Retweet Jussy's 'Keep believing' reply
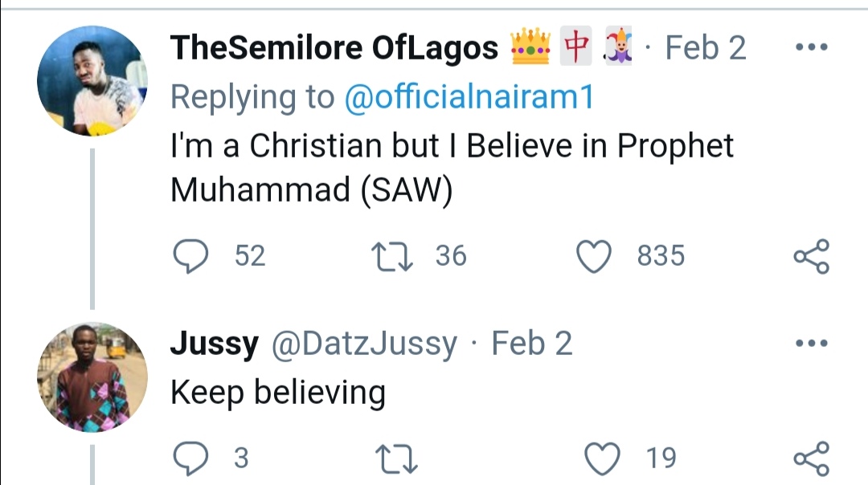The width and height of the screenshot is (868, 485). coord(396,459)
